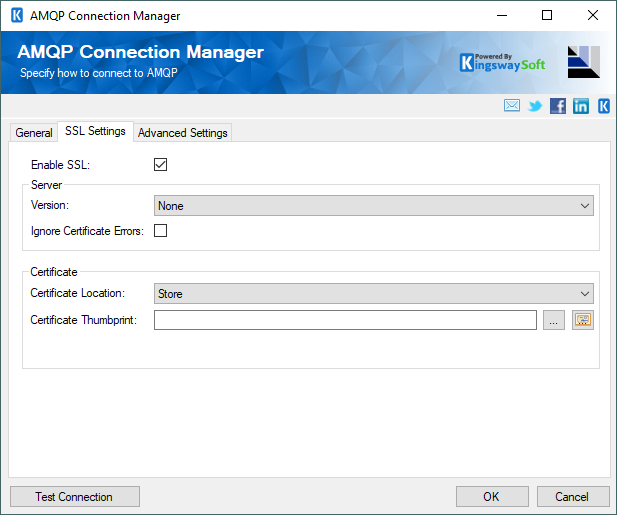This screenshot has height=515, width=617.
Task: Switch to the General tab
Action: coord(34,133)
